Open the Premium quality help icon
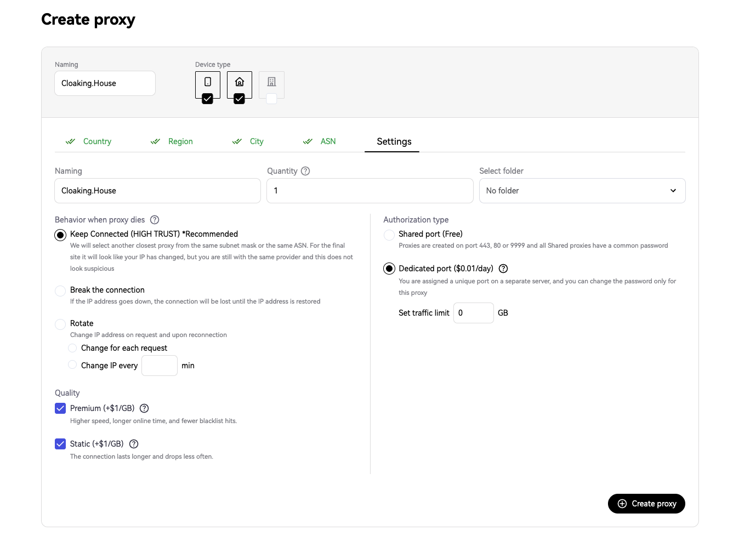The width and height of the screenshot is (756, 559). point(144,408)
